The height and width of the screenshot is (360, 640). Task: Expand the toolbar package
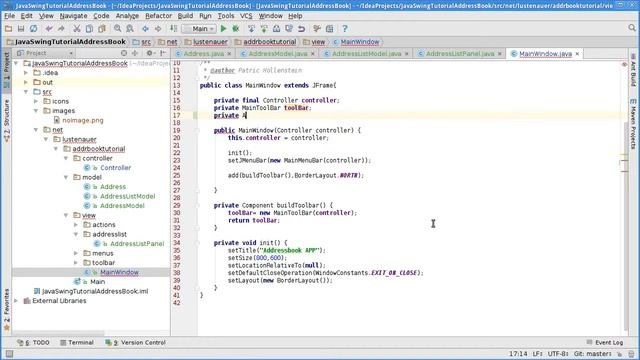(x=76, y=262)
